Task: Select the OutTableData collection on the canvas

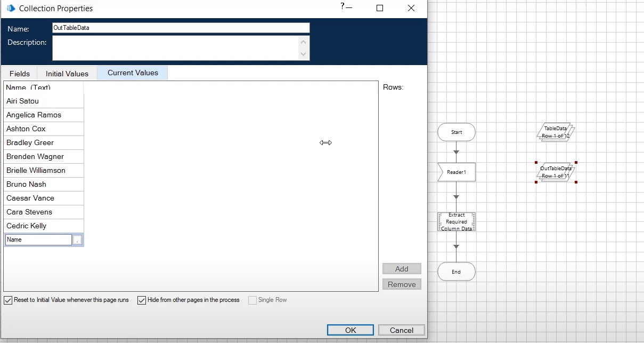Action: click(x=556, y=172)
